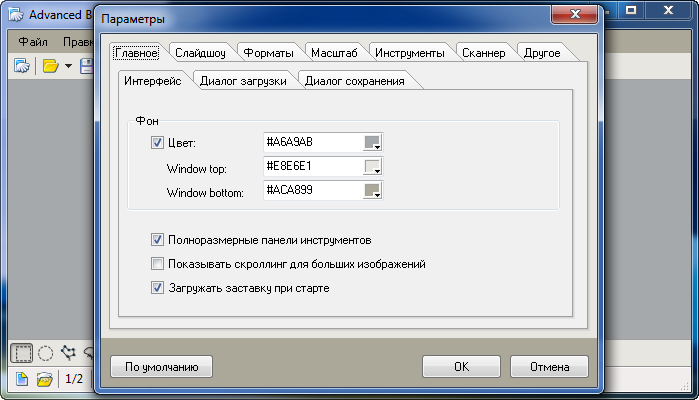Viewport: 699px width, 400px height.
Task: Open the Диалог сохранения sub-tab
Action: click(x=355, y=81)
